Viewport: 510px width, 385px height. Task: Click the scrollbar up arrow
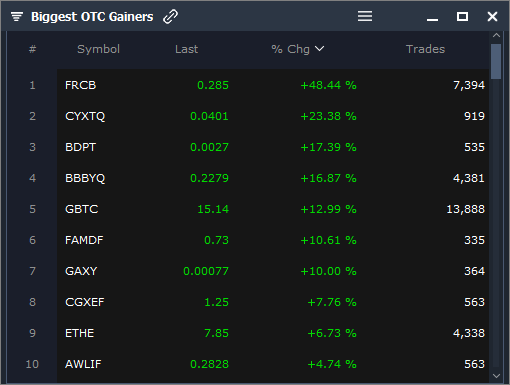[496, 35]
